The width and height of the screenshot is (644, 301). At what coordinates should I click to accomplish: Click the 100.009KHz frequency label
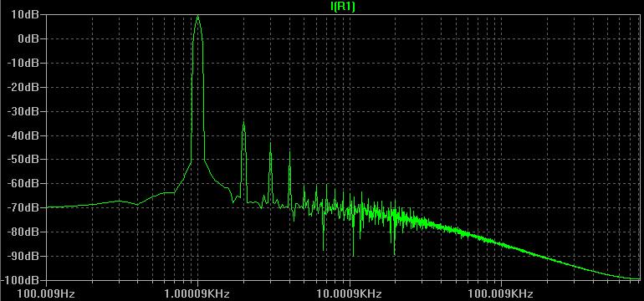(x=502, y=294)
